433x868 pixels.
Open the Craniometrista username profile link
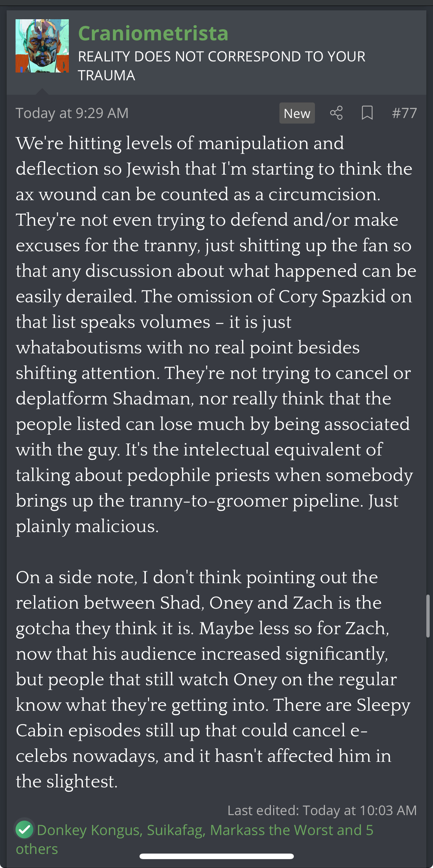click(x=153, y=33)
